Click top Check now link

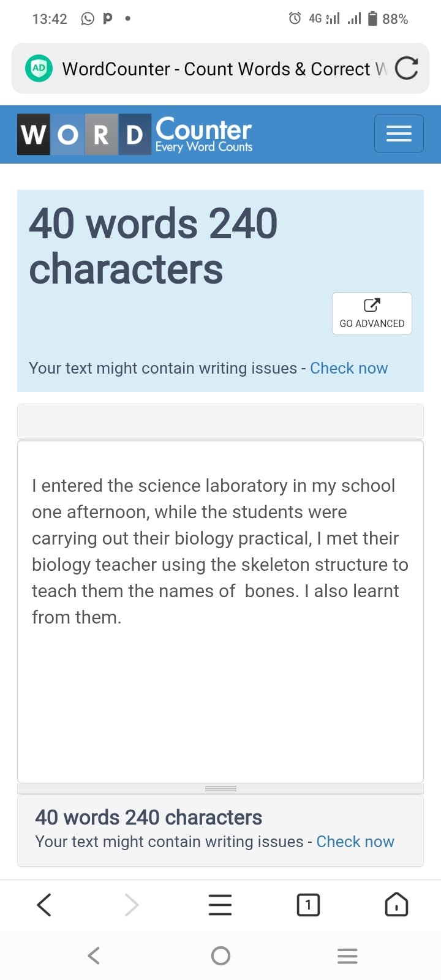[349, 368]
